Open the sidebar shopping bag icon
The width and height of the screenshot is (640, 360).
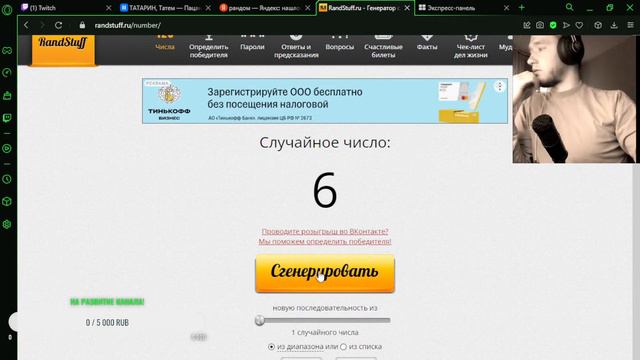(x=7, y=96)
